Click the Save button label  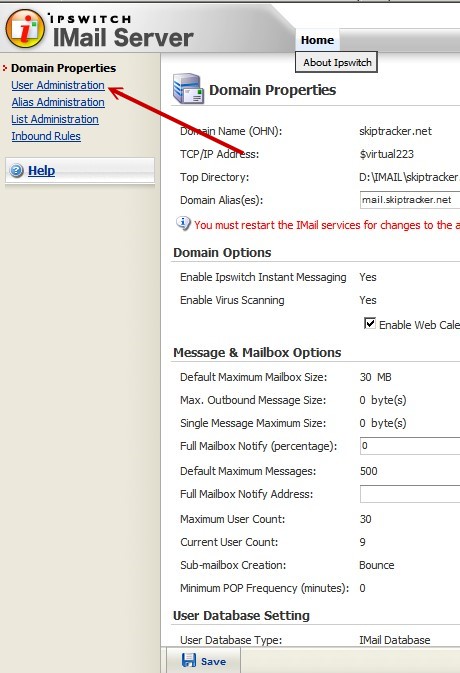click(x=213, y=661)
